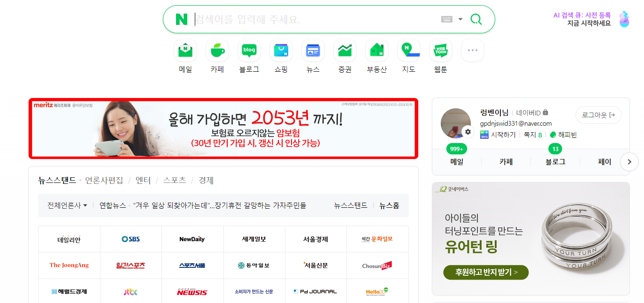Open the jtbc logo in the newsstand grid

pyautogui.click(x=131, y=292)
